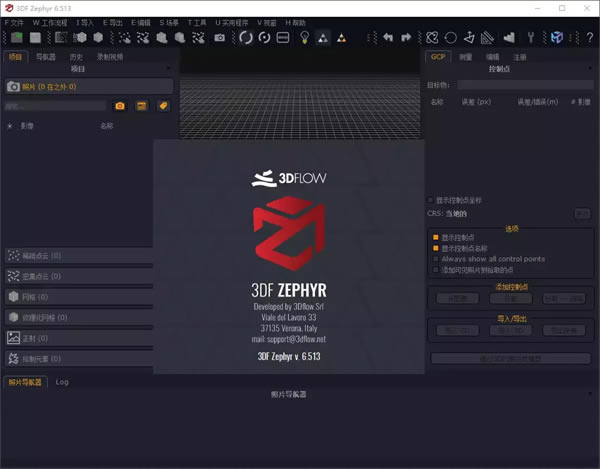
Task: Click the 3DF Zephyr splash screen
Action: tap(289, 257)
